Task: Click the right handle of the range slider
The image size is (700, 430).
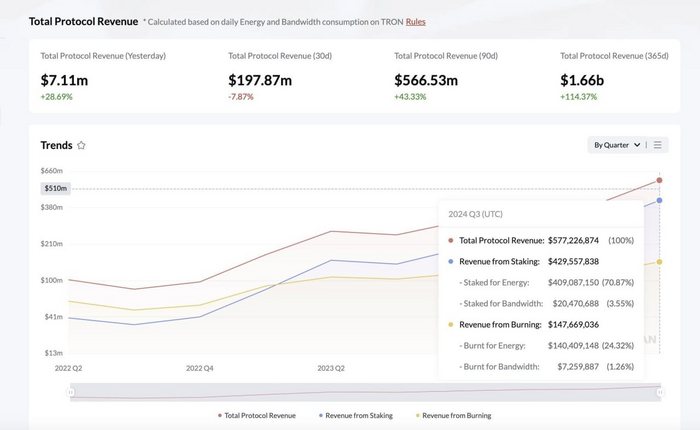Action: coord(660,393)
